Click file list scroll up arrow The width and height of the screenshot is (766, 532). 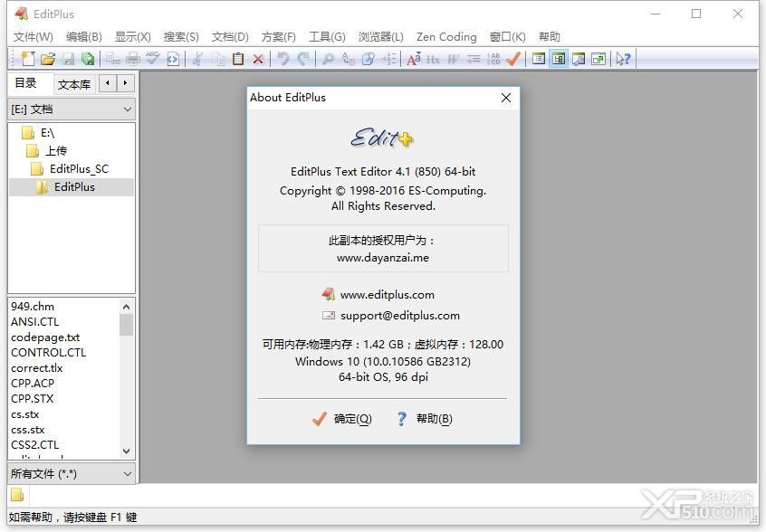point(126,307)
